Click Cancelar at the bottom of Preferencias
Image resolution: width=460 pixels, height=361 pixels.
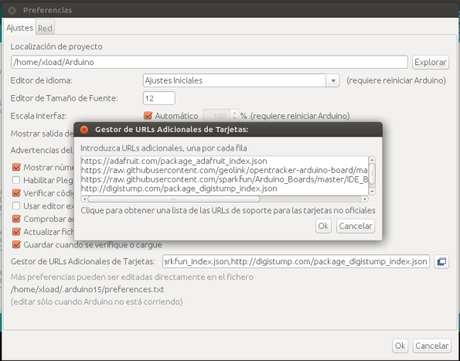coord(432,346)
